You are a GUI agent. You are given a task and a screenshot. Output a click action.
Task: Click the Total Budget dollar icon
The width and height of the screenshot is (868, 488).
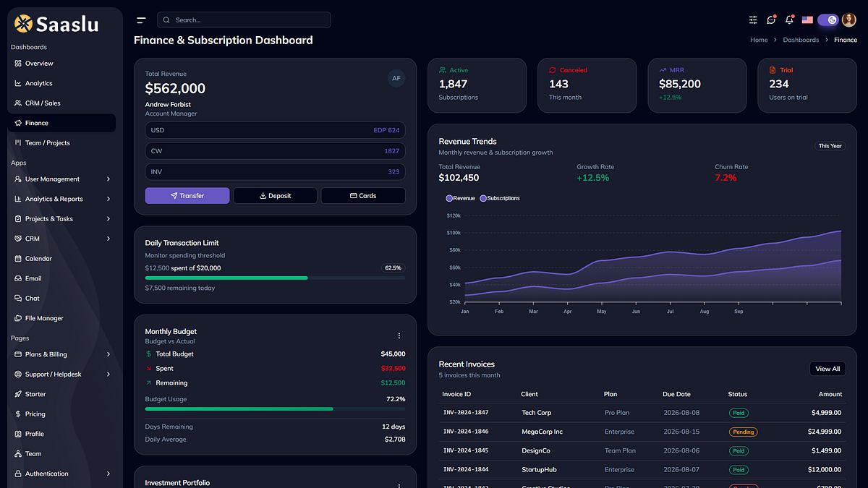pyautogui.click(x=149, y=354)
